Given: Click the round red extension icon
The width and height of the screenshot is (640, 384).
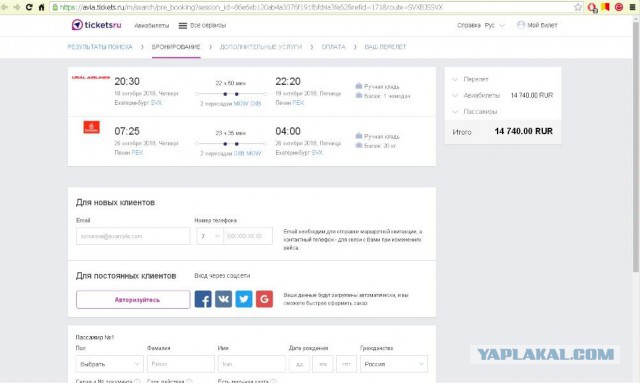Looking at the screenshot, I should (619, 7).
